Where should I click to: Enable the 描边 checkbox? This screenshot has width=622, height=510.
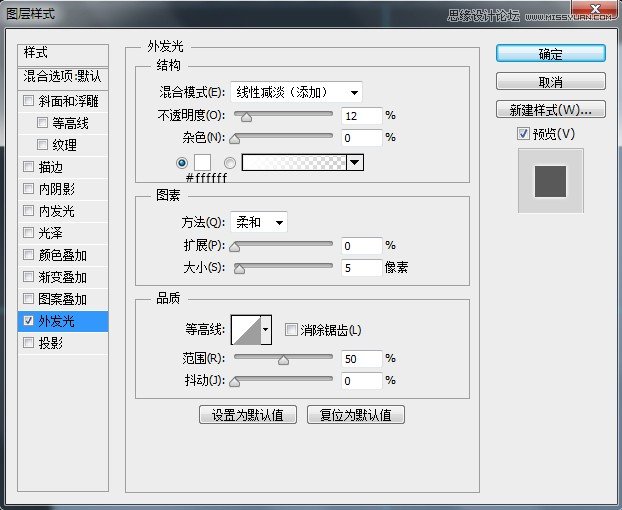28,166
